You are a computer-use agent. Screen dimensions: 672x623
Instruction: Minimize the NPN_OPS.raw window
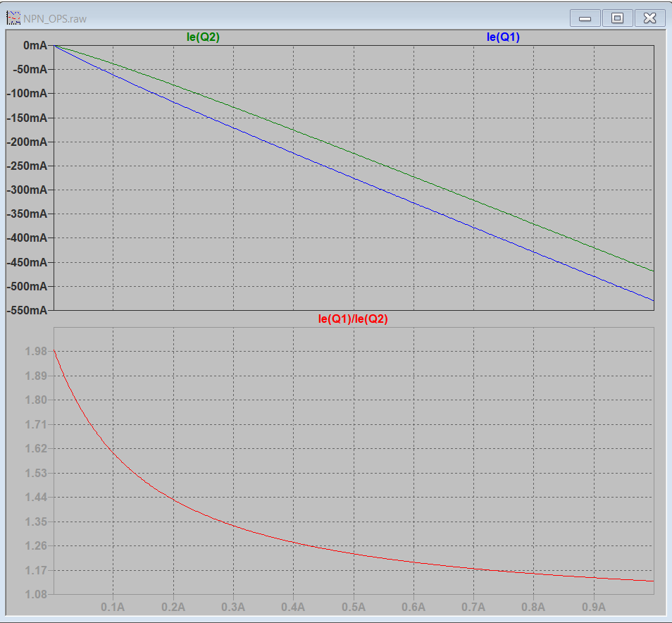pyautogui.click(x=585, y=18)
